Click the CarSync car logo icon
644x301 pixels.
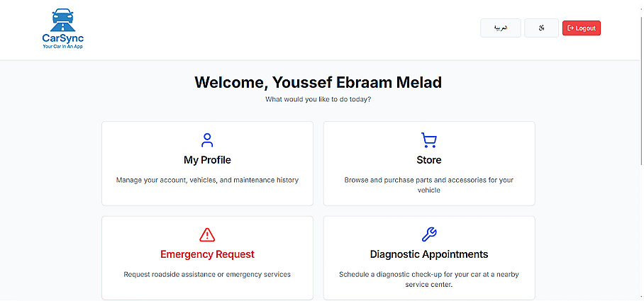[x=63, y=20]
